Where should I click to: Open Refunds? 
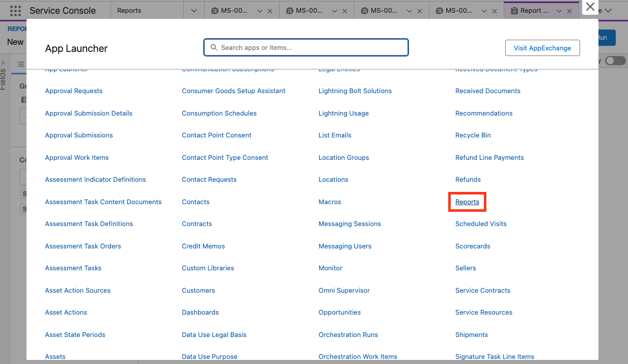pyautogui.click(x=468, y=180)
